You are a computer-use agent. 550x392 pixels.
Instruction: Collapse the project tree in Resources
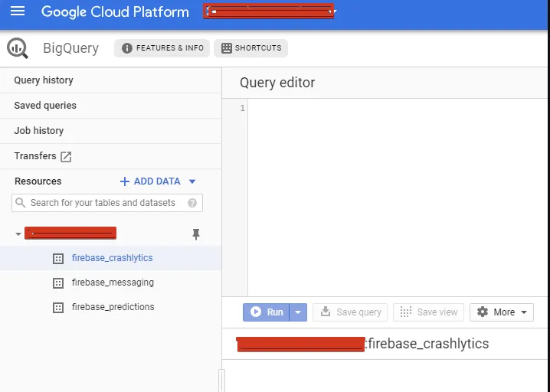click(18, 234)
